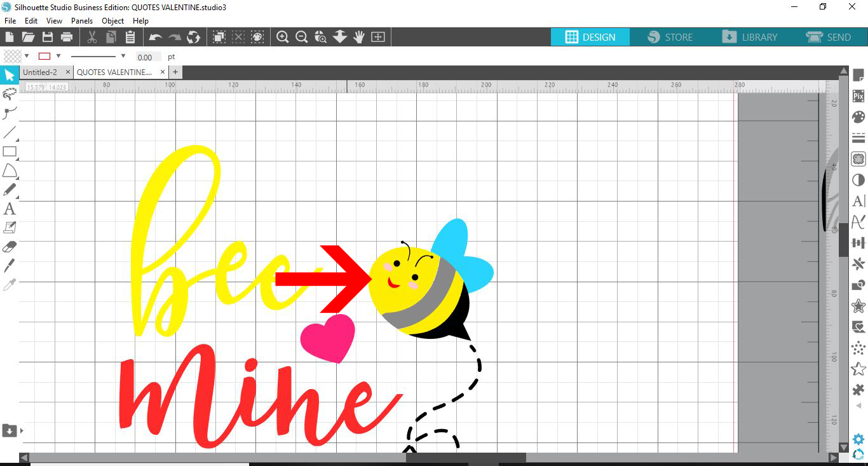Screen dimensions: 868x466
Task: Click the transparent fill color swatch
Action: click(x=13, y=56)
